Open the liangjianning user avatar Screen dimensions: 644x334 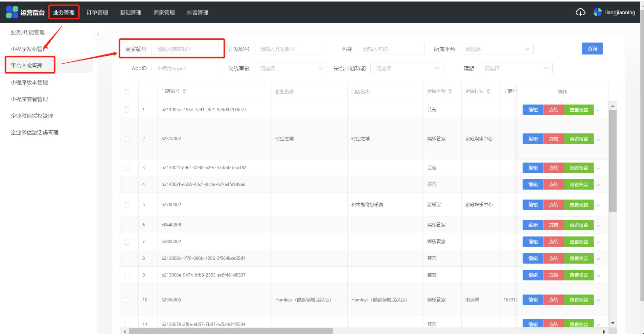(x=597, y=12)
